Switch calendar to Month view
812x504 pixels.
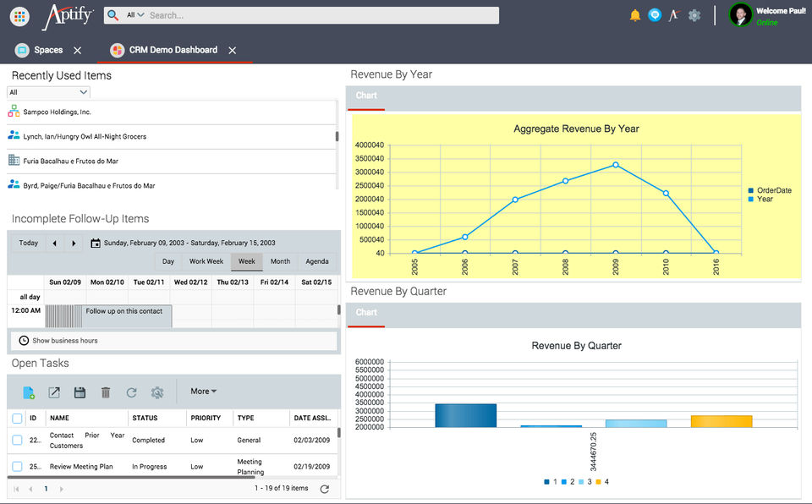(x=280, y=262)
